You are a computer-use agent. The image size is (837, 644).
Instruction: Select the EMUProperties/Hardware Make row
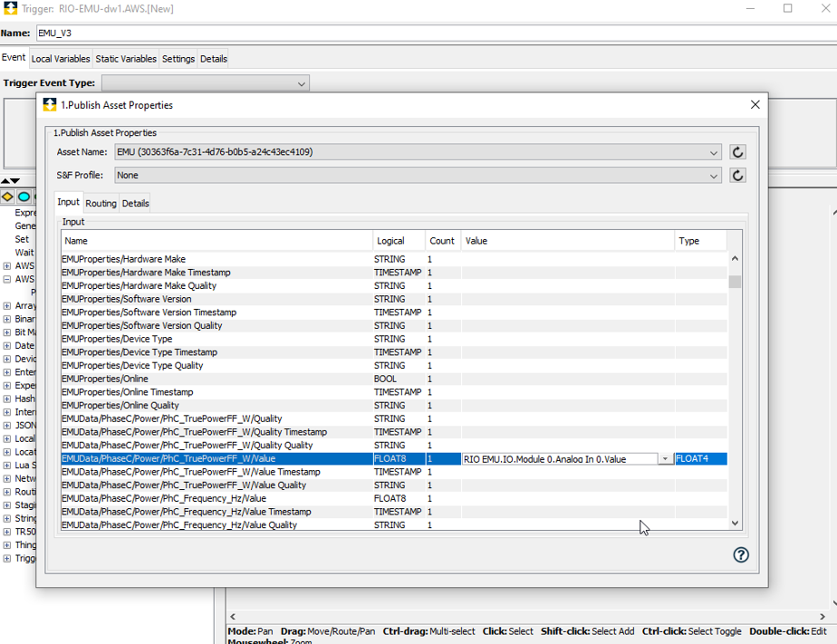pyautogui.click(x=394, y=259)
